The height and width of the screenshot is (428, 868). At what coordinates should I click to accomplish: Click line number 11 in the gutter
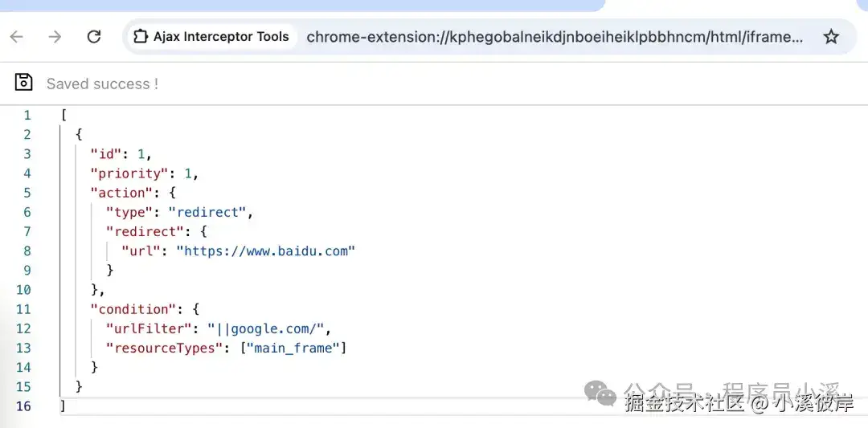click(23, 309)
